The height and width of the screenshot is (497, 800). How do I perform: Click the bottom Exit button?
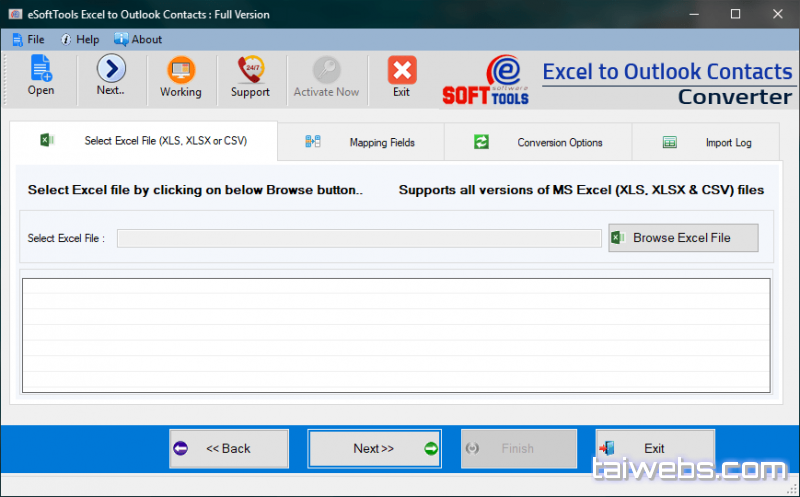coord(654,448)
